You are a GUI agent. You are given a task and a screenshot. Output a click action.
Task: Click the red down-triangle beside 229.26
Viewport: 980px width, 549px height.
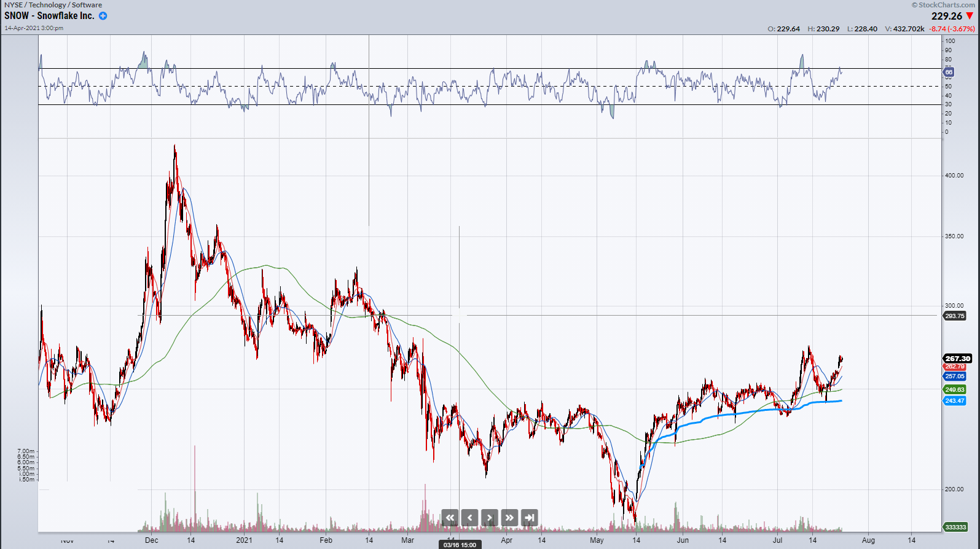point(970,16)
